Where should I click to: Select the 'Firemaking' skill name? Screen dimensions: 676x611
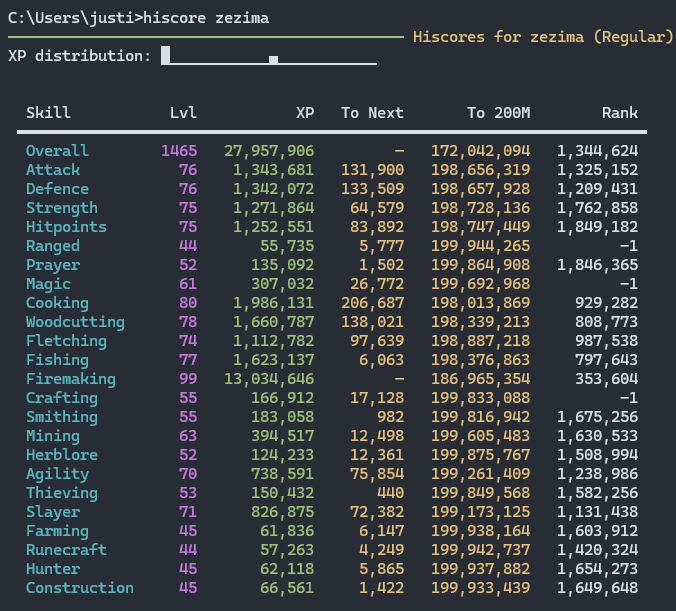click(71, 379)
